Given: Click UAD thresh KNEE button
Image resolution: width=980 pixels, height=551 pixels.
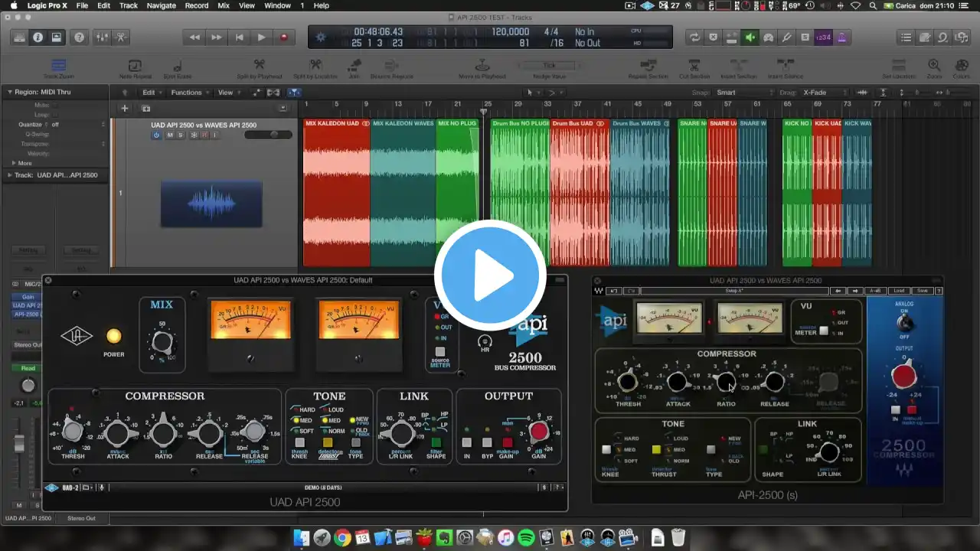Looking at the screenshot, I should click(x=300, y=442).
